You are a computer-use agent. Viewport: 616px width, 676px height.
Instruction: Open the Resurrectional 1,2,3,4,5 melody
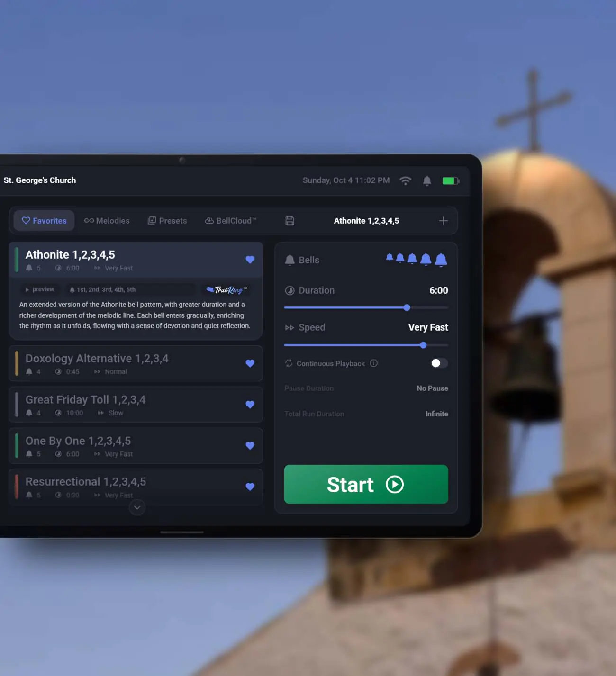click(x=136, y=487)
